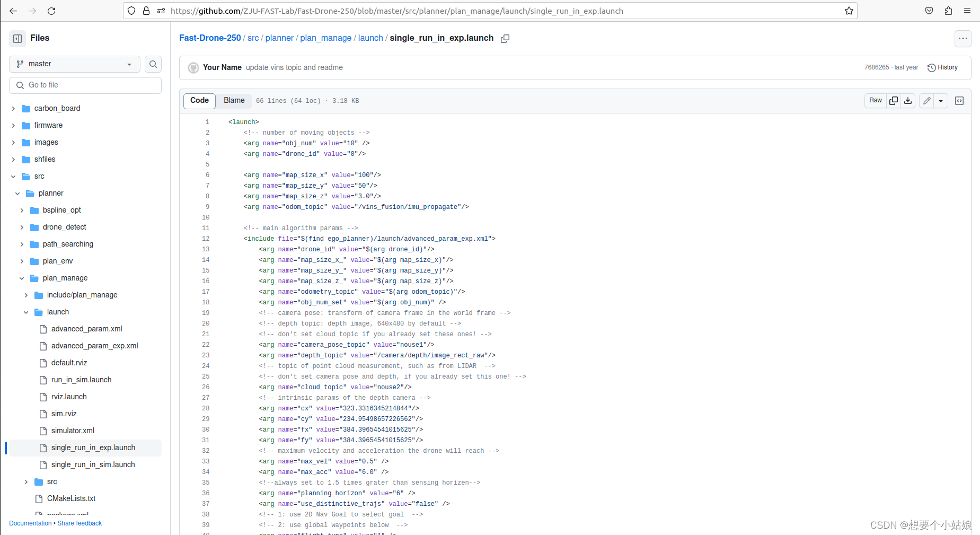
Task: Expand the drone_detect folder chevron
Action: pyautogui.click(x=22, y=227)
